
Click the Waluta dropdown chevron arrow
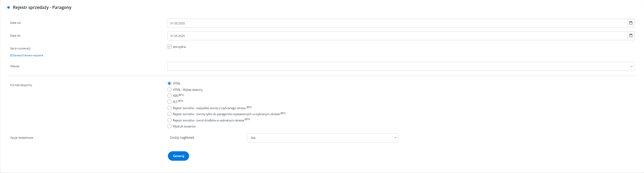[631, 66]
